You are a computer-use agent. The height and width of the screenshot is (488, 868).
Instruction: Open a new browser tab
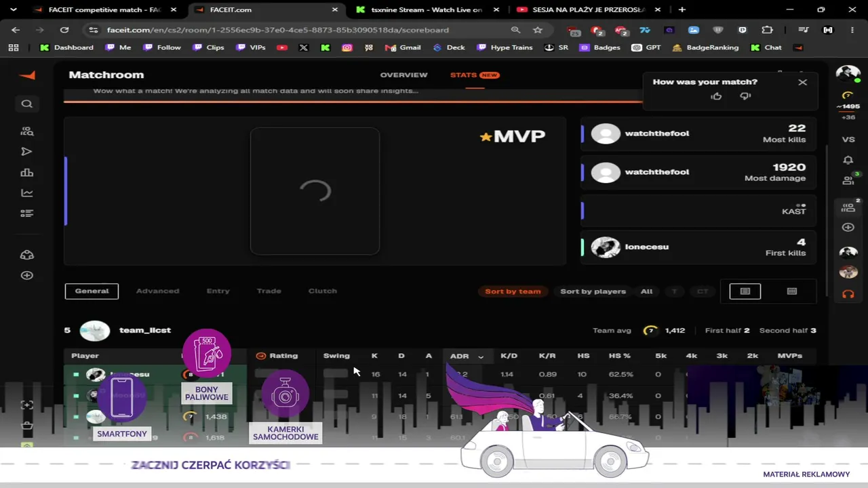(x=682, y=9)
